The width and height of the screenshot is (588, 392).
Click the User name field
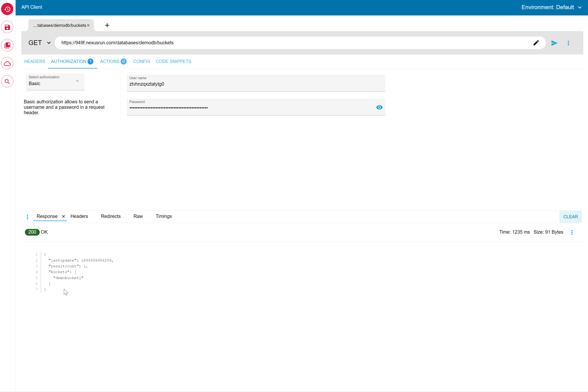click(256, 83)
